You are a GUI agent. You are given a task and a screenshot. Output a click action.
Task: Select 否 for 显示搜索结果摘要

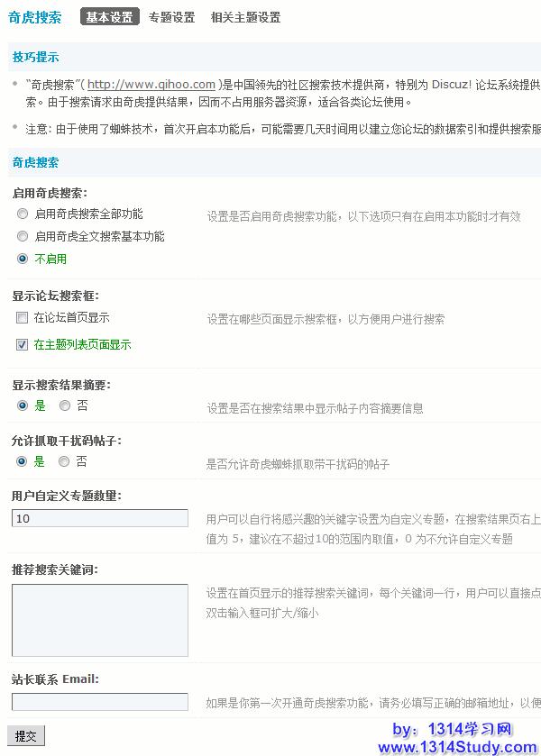pyautogui.click(x=65, y=406)
